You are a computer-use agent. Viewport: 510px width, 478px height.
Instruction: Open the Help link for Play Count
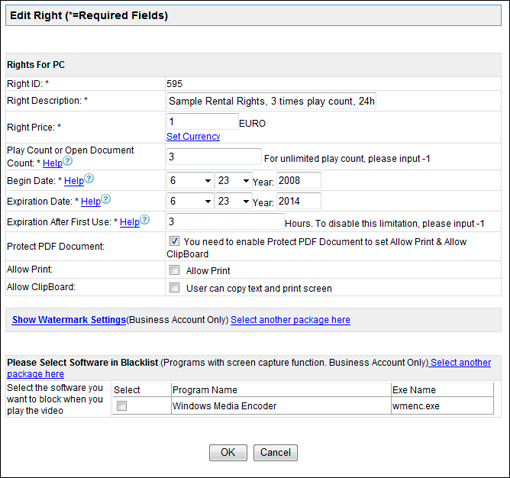[53, 163]
